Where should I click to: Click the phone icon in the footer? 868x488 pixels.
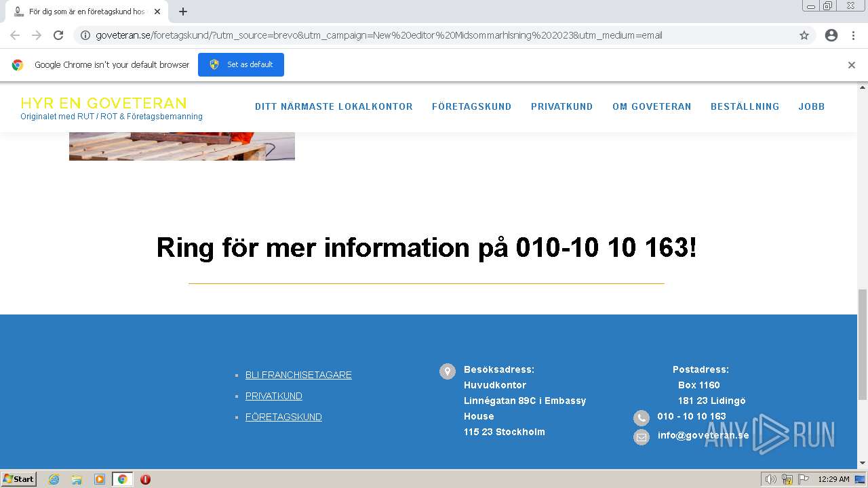point(642,418)
